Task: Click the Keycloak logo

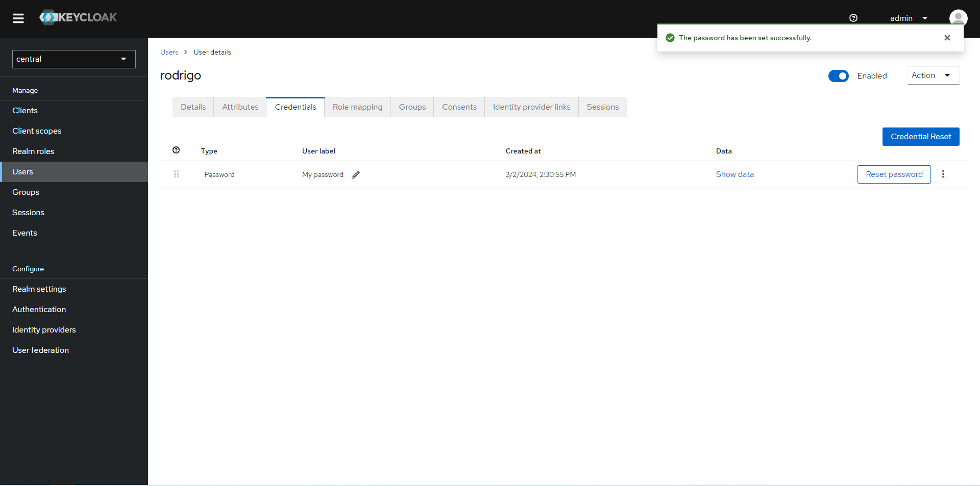Action: 78,17
